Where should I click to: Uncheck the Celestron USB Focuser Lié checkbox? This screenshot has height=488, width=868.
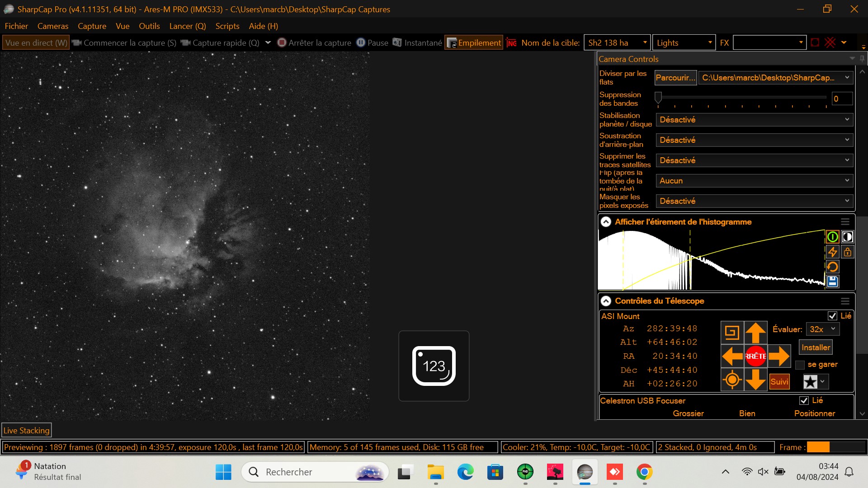click(804, 400)
